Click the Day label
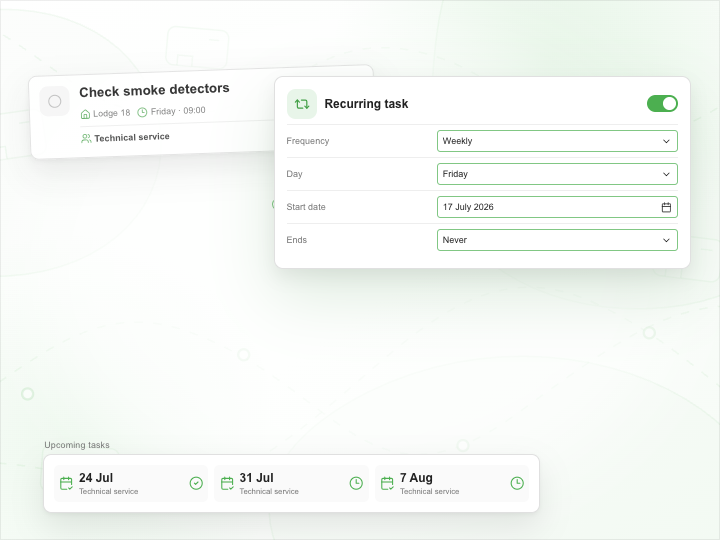This screenshot has width=720, height=540. (x=294, y=174)
